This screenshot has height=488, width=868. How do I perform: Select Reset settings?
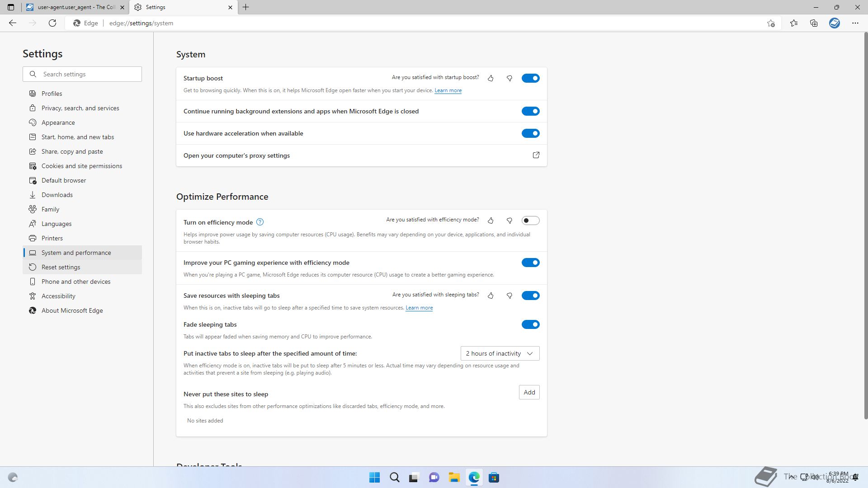pos(82,267)
